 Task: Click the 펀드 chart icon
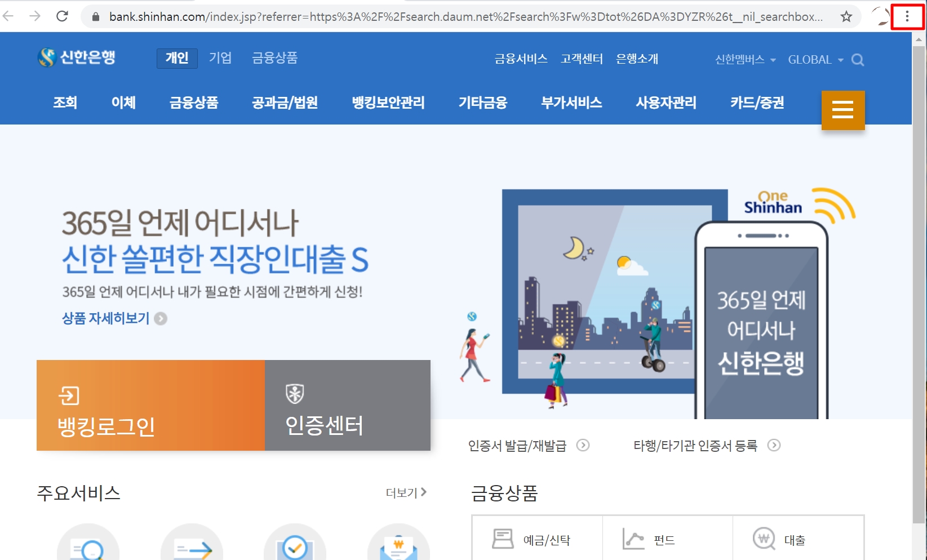(x=633, y=539)
